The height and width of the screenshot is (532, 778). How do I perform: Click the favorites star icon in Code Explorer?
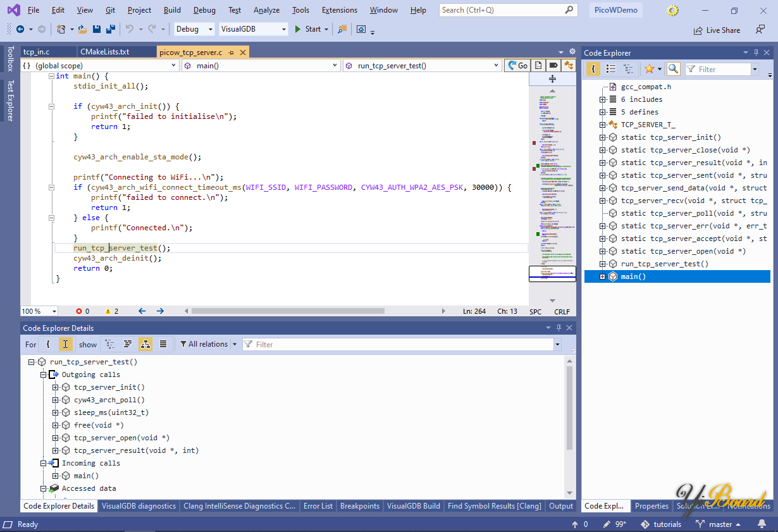[649, 69]
